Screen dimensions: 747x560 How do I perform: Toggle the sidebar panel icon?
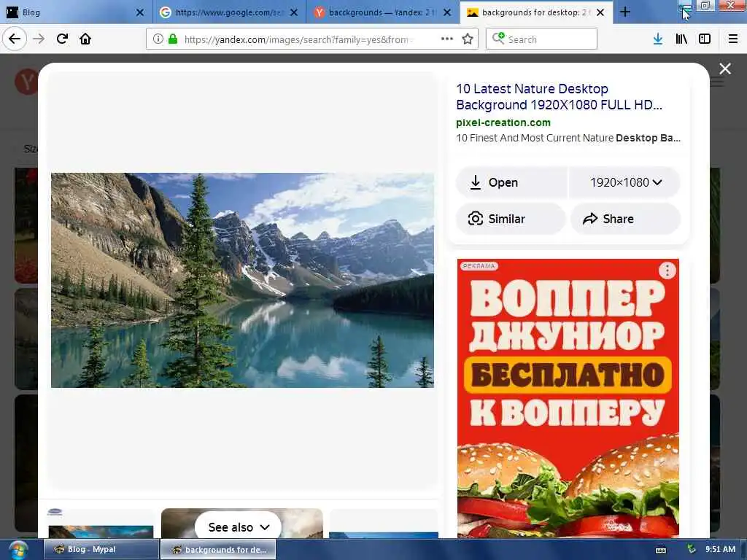coord(705,39)
